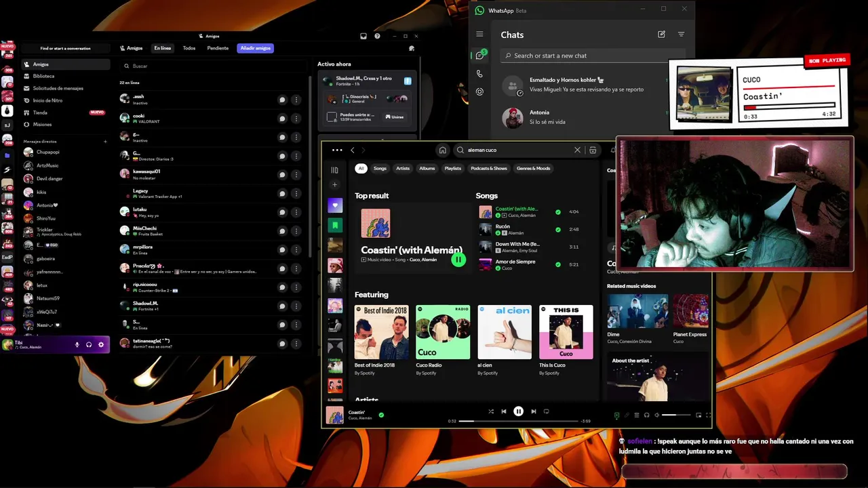Skip to next track in Spotify
This screenshot has height=488, width=868.
click(x=534, y=411)
